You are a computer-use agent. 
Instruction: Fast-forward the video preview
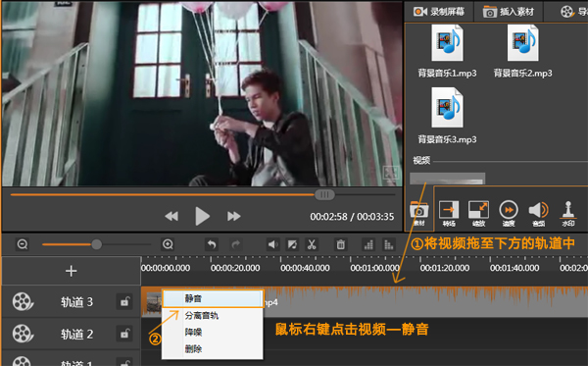point(234,216)
